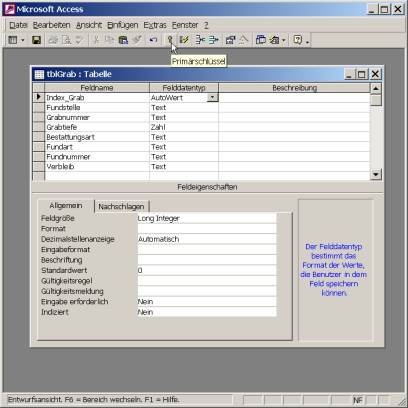Click the New Object toolbar icon
The image size is (408, 408).
point(274,40)
